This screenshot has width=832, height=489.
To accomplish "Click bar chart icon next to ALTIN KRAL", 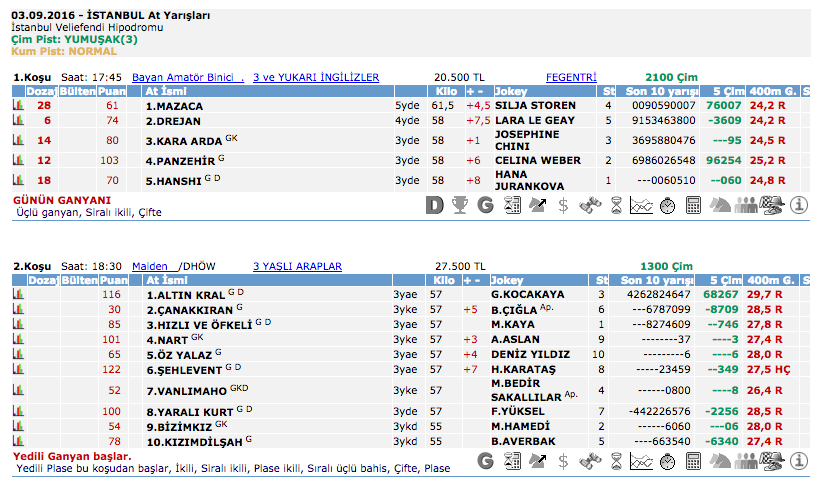I will (x=18, y=295).
